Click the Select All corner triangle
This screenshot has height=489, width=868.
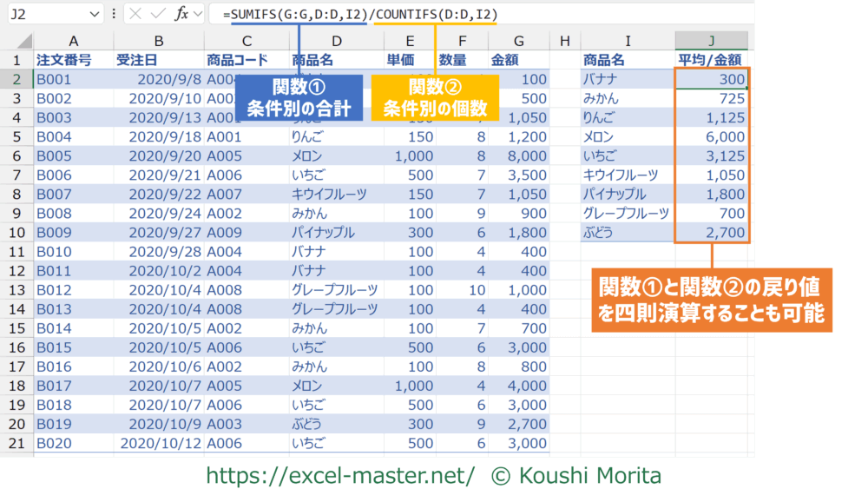tap(23, 41)
